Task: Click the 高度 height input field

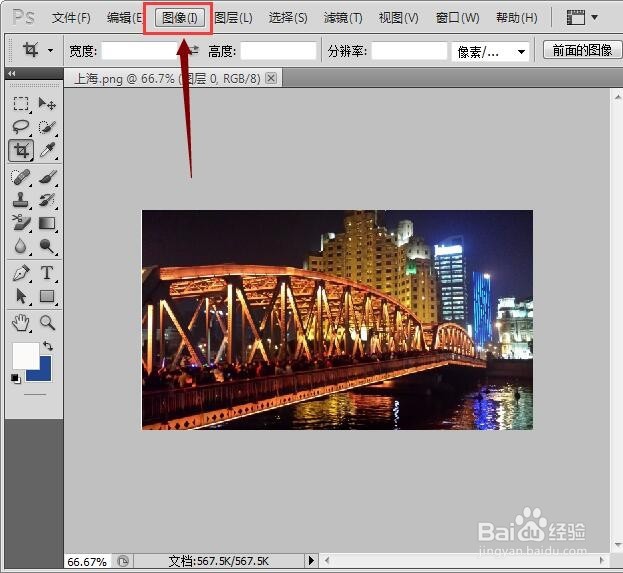Action: tap(279, 51)
